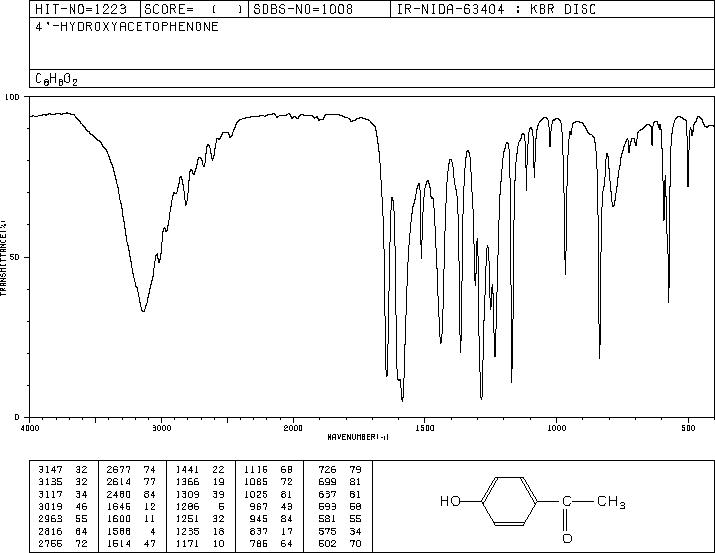Click the 100 tick label on the transmittance axis
The image size is (715, 553).
pyautogui.click(x=13, y=97)
